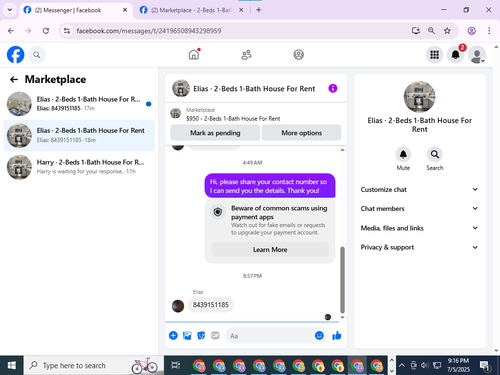The width and height of the screenshot is (500, 375).
Task: Click the 8439151185 message bubble
Action: coord(211,305)
